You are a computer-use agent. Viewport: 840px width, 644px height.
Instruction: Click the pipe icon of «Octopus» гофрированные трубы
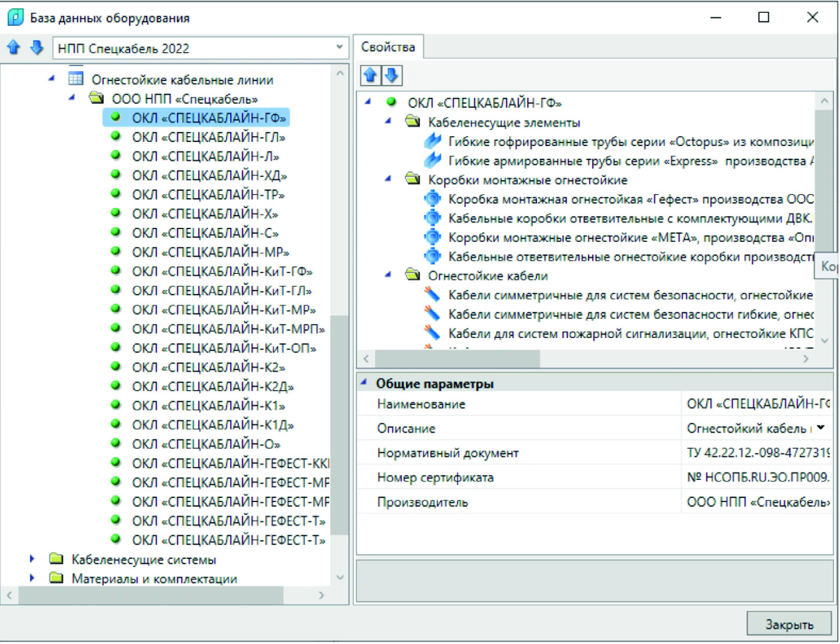pyautogui.click(x=433, y=141)
